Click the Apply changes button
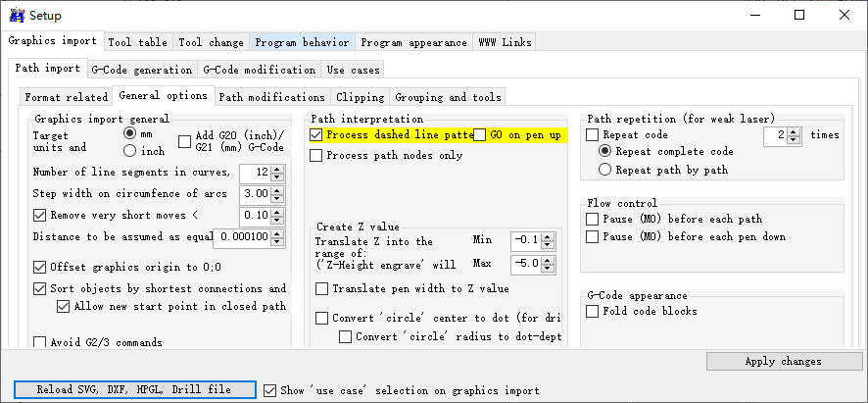 tap(783, 361)
